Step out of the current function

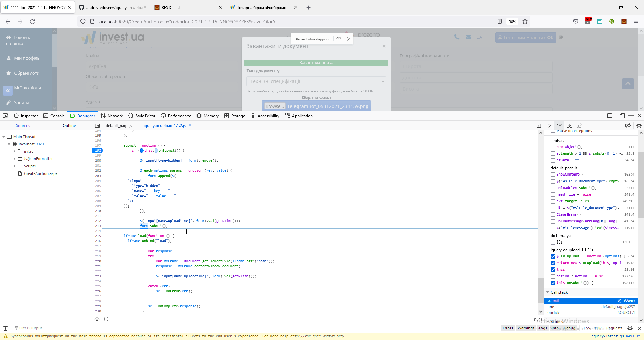tap(579, 126)
